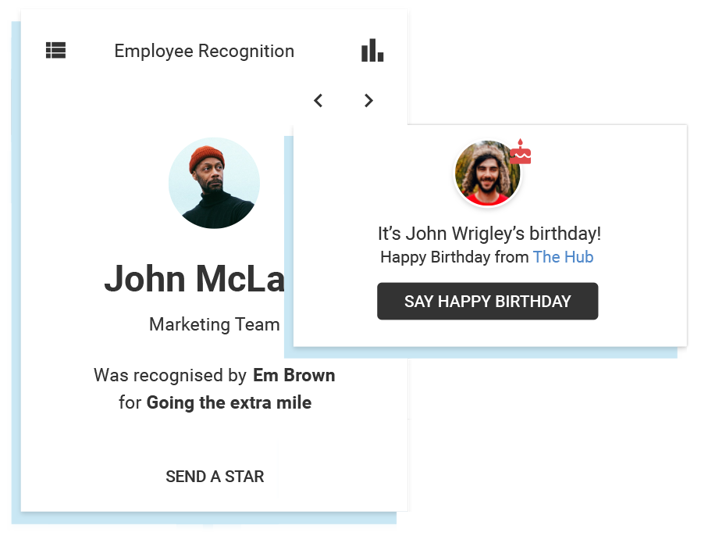Click the Was recognised by text

170,375
